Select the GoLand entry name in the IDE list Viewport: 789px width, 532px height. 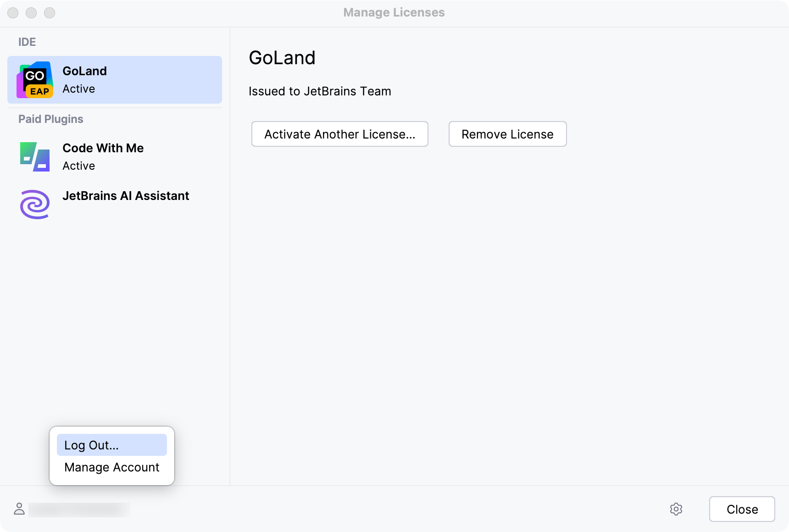tap(84, 71)
